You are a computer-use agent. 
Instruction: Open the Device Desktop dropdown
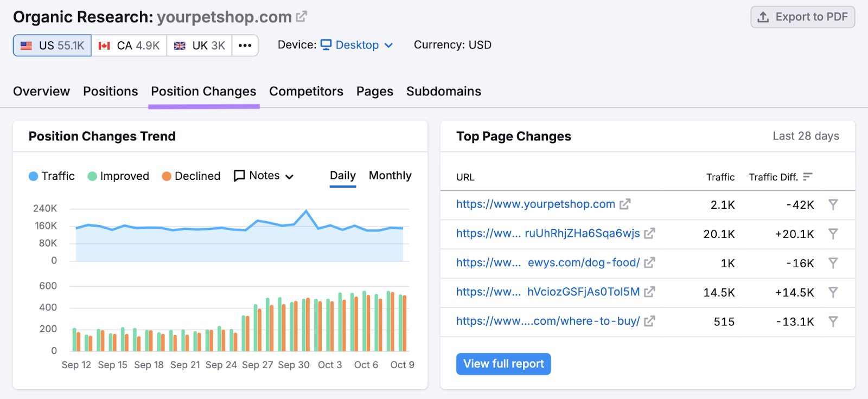click(x=356, y=45)
